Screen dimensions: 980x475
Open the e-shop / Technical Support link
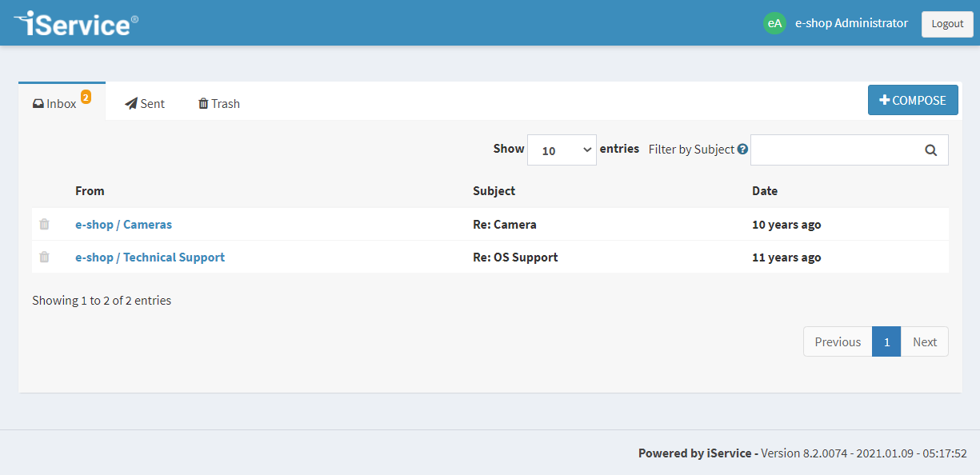point(150,257)
